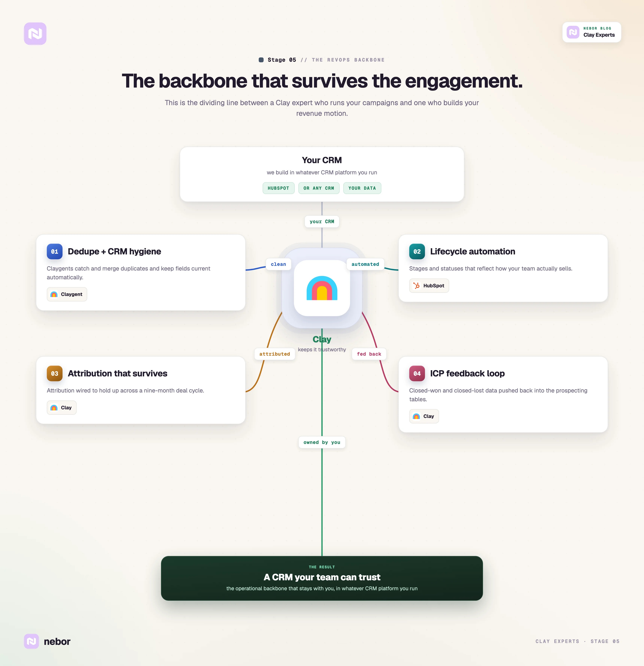
Task: Click Clay rainbow icon in ICP feedback card
Action: 416,416
